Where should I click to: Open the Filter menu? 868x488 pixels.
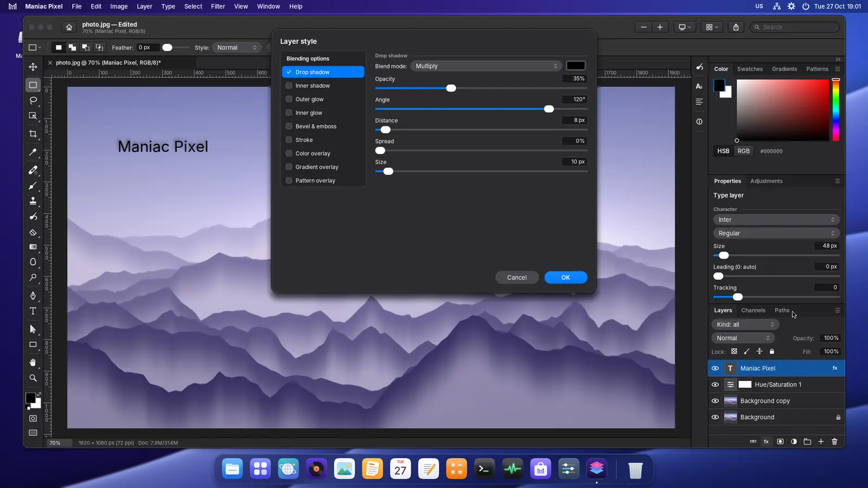coord(218,7)
